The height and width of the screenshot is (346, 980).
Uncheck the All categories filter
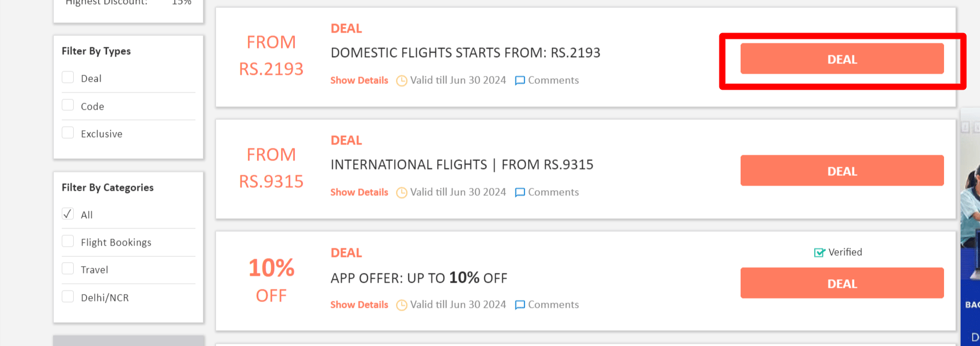pyautogui.click(x=67, y=214)
